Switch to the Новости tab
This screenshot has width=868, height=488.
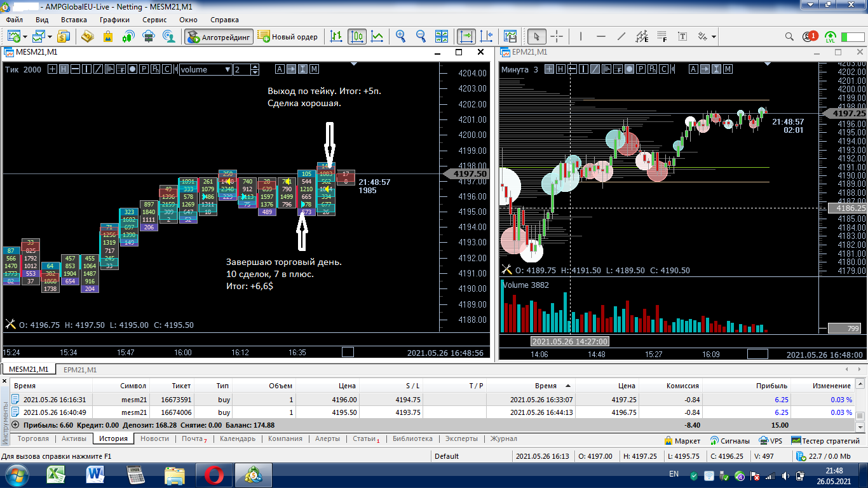pyautogui.click(x=154, y=439)
